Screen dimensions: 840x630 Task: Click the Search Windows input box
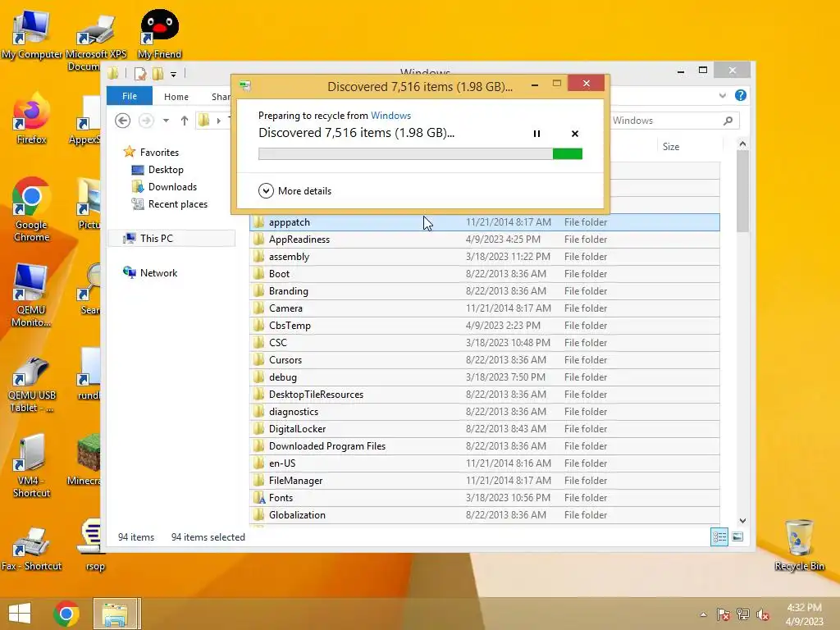pos(664,121)
